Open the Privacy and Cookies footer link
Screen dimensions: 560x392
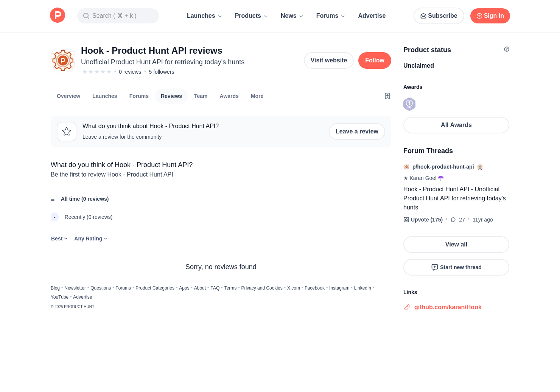(x=262, y=288)
